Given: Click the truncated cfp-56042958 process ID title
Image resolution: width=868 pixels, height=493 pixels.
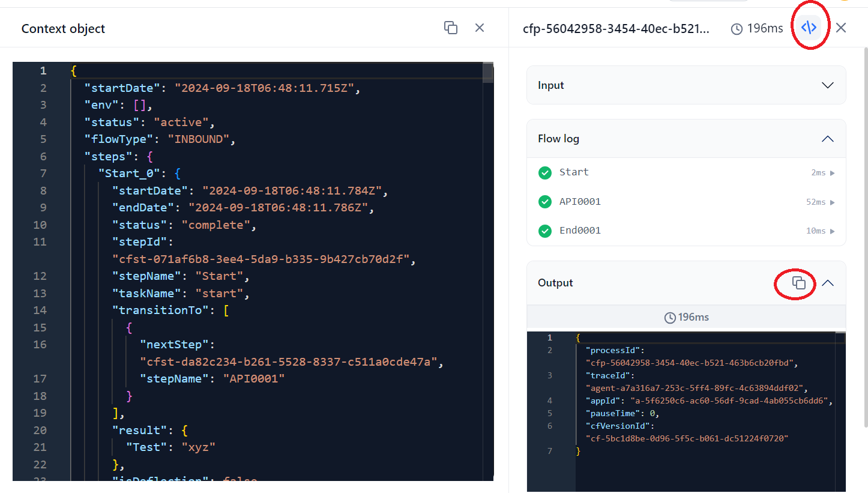Looking at the screenshot, I should pyautogui.click(x=616, y=28).
